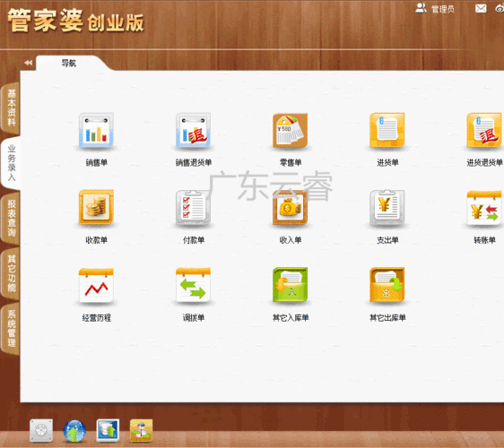The height and width of the screenshot is (448, 504).
Task: Open the 其它出库单 yellow box icon
Action: (x=387, y=285)
